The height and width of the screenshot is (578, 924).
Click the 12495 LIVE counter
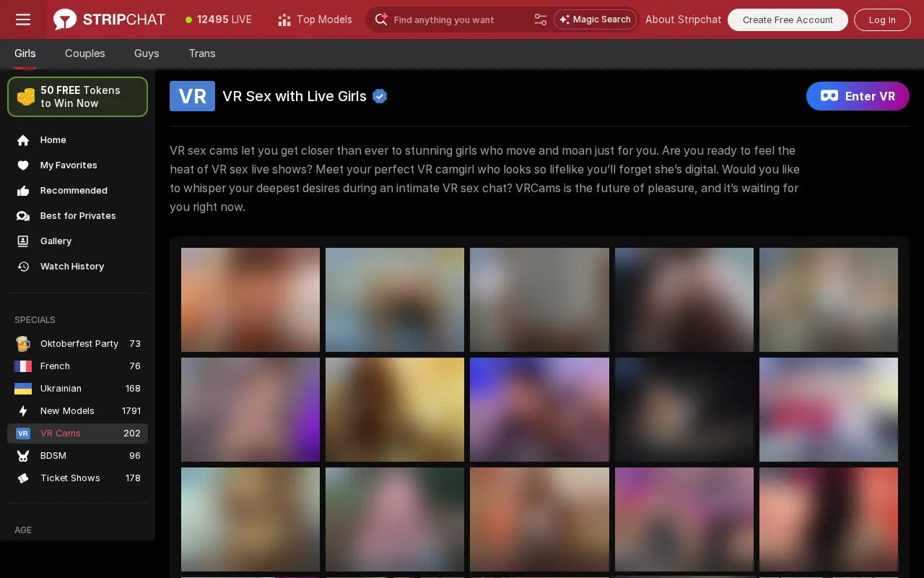click(219, 20)
